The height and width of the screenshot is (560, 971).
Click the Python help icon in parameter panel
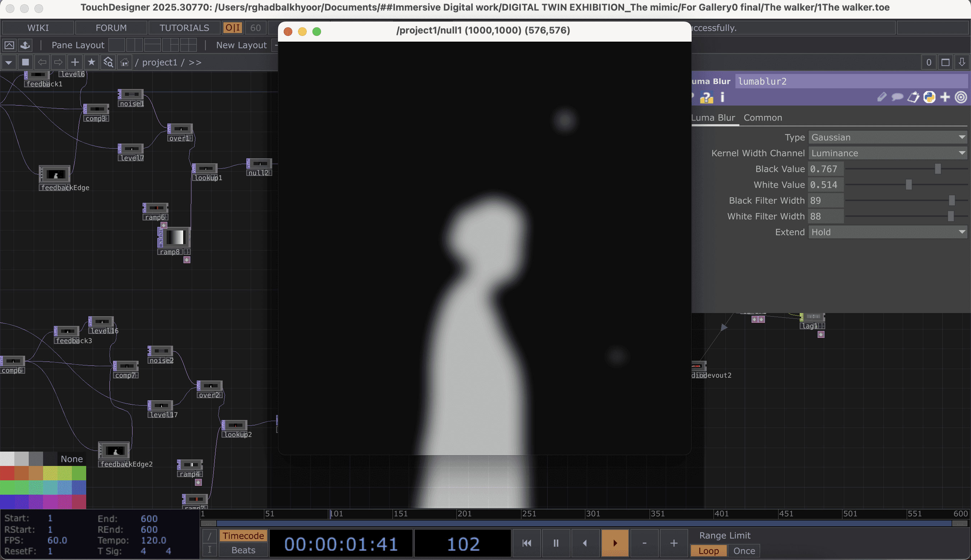tap(706, 98)
